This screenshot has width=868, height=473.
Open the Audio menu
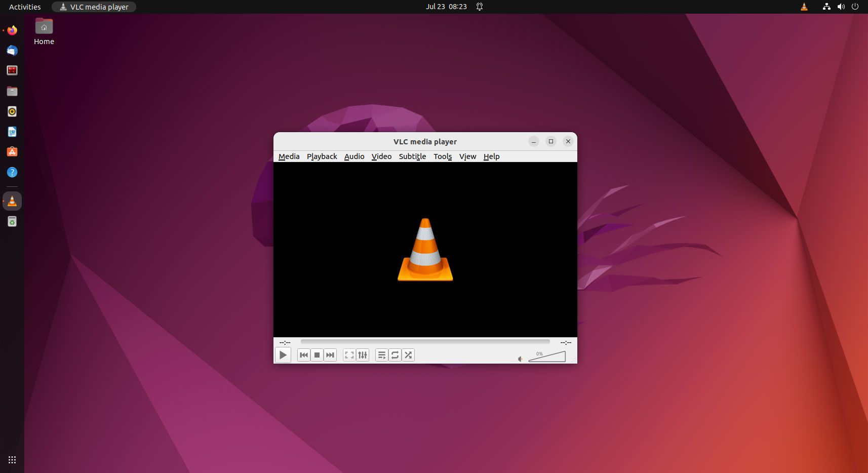354,156
